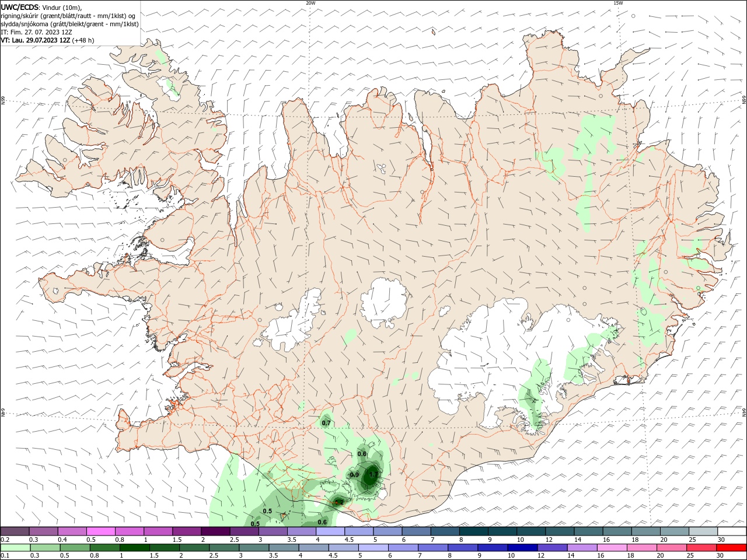This screenshot has width=747, height=560.
Task: Click the 'slydda/snjókoma' legend description line
Action: coord(69,24)
